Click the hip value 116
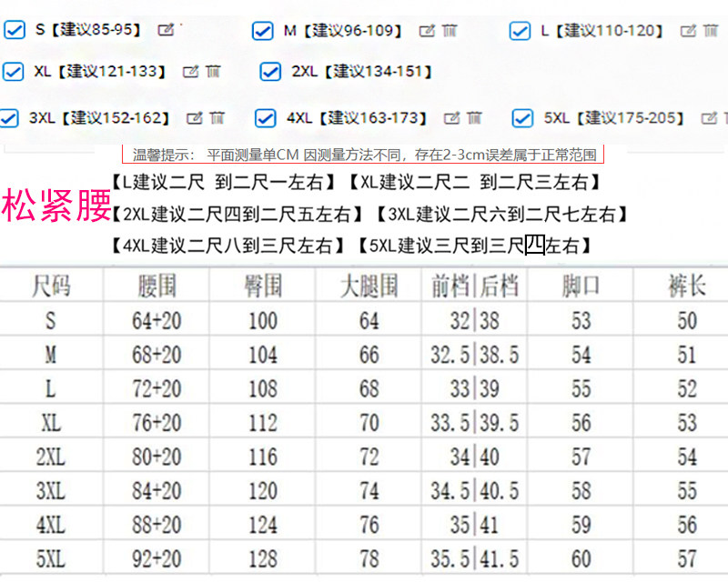 (x=263, y=457)
